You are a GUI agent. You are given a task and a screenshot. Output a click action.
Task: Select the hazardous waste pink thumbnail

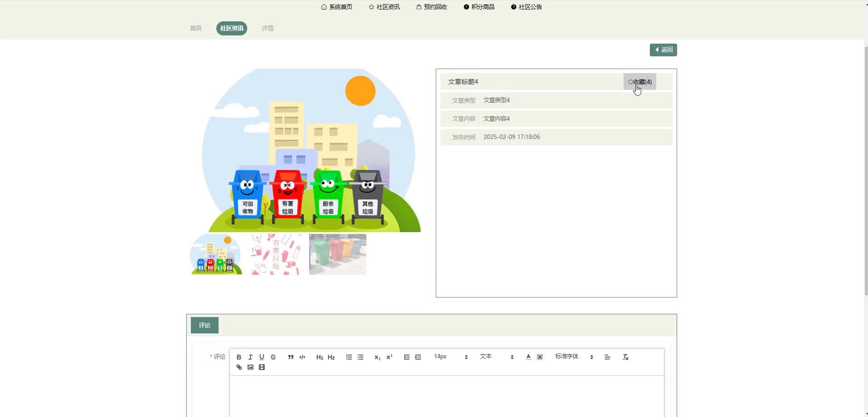pyautogui.click(x=276, y=254)
